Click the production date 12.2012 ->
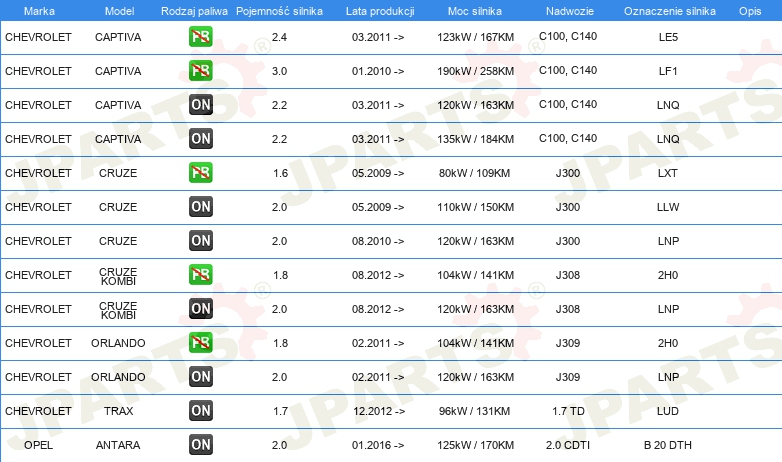 pyautogui.click(x=379, y=411)
